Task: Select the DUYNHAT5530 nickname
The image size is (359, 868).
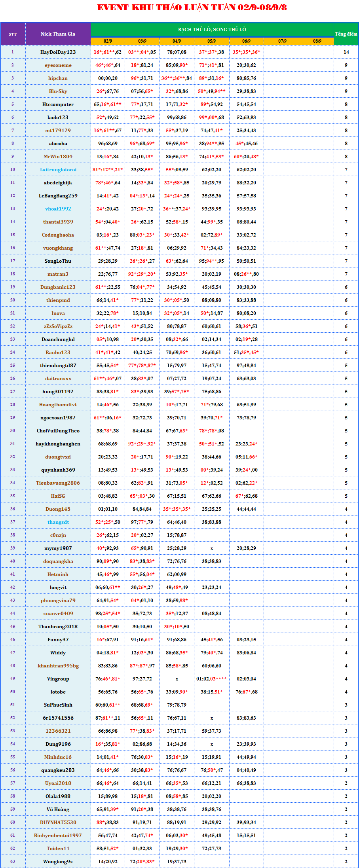Action: 58,823
